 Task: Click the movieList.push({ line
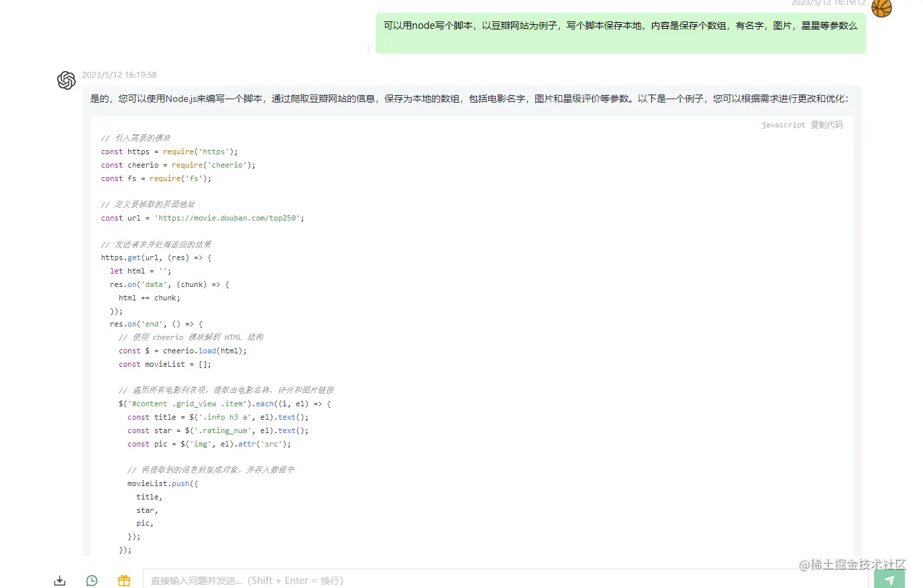(x=163, y=483)
